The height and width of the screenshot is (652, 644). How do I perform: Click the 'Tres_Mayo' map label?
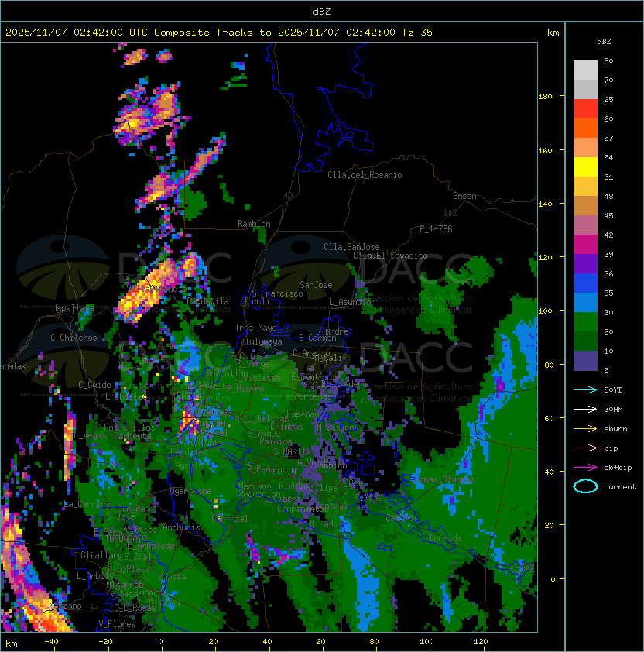(255, 328)
